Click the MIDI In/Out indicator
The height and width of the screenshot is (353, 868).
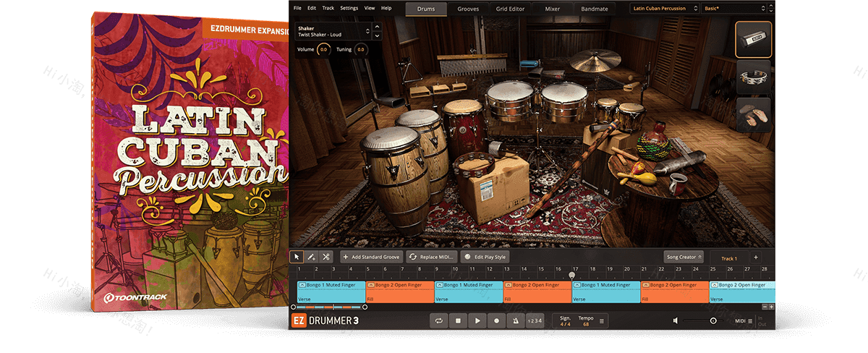pyautogui.click(x=762, y=320)
